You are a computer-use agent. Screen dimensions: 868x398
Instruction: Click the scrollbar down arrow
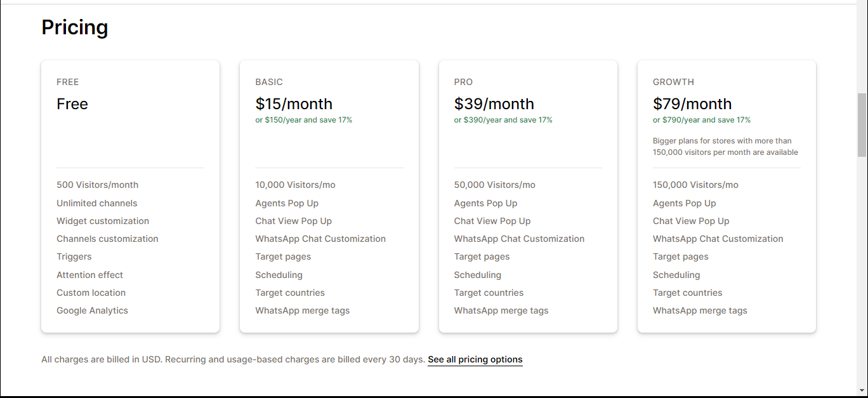[x=862, y=390]
